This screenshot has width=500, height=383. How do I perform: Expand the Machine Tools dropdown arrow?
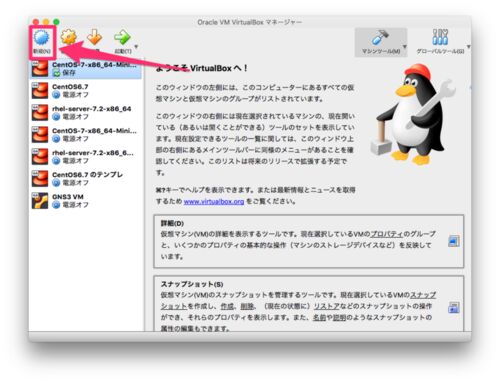[405, 47]
